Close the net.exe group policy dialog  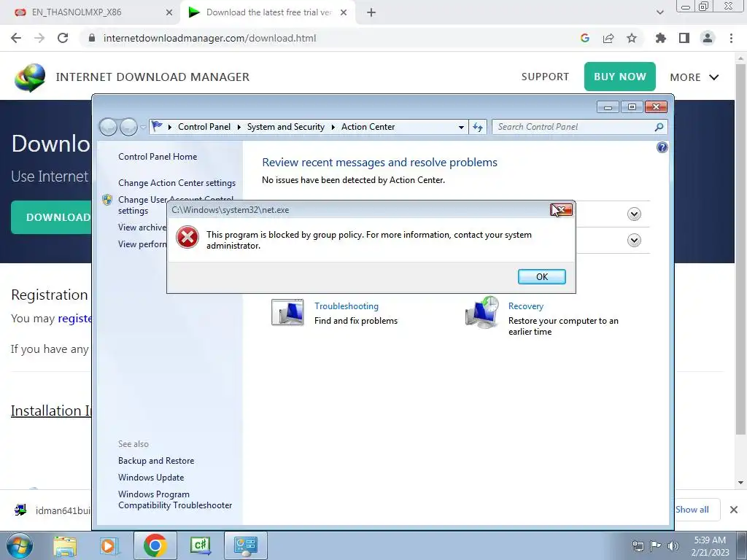pos(561,209)
